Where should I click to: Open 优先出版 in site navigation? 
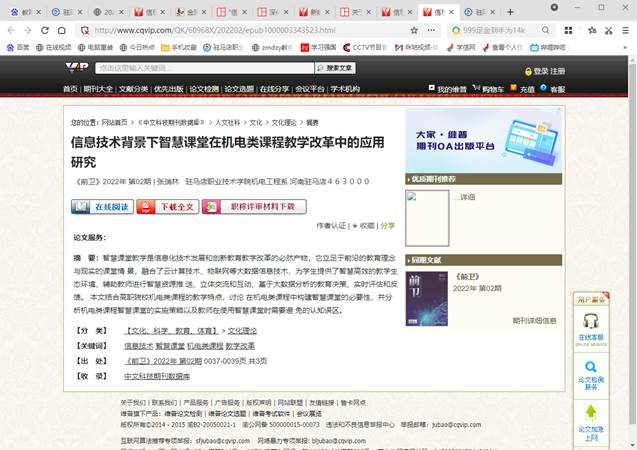168,89
